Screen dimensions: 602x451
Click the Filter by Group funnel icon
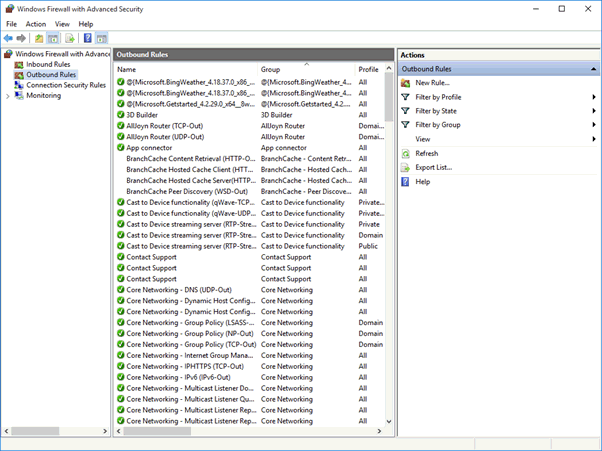coord(405,125)
